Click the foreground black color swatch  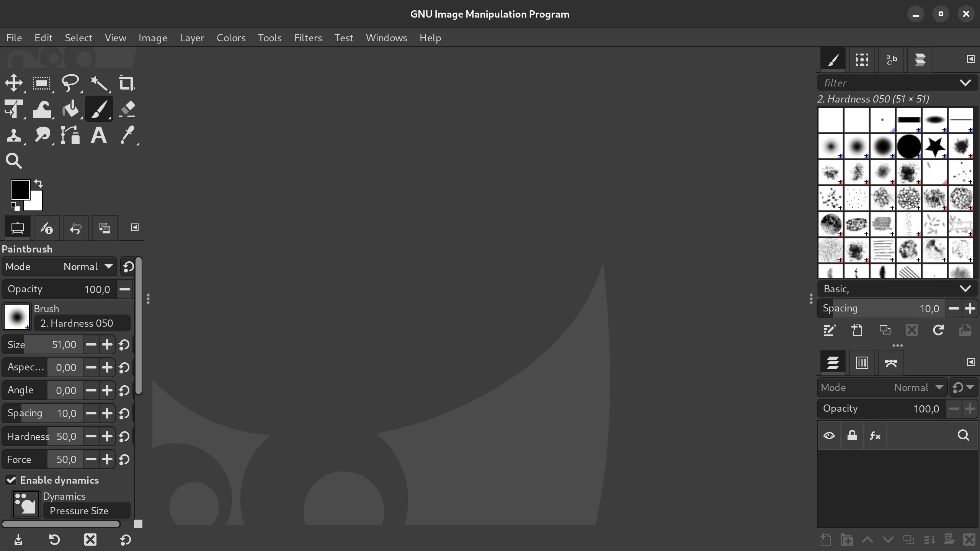coord(20,189)
